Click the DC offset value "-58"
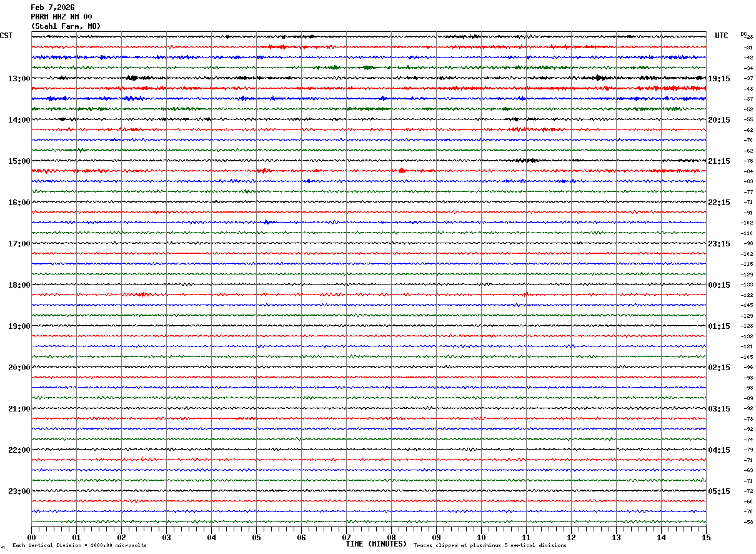The width and height of the screenshot is (756, 554). click(x=748, y=522)
